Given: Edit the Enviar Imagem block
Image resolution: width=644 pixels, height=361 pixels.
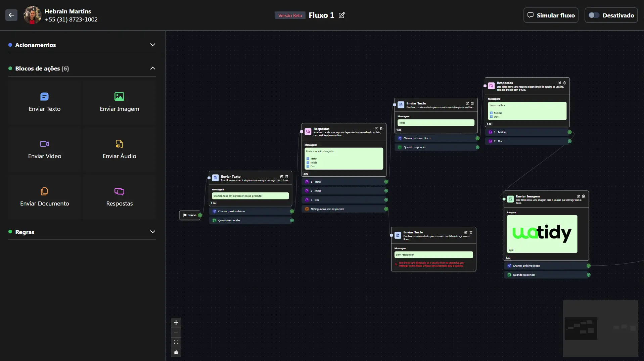Looking at the screenshot, I should pos(579,196).
